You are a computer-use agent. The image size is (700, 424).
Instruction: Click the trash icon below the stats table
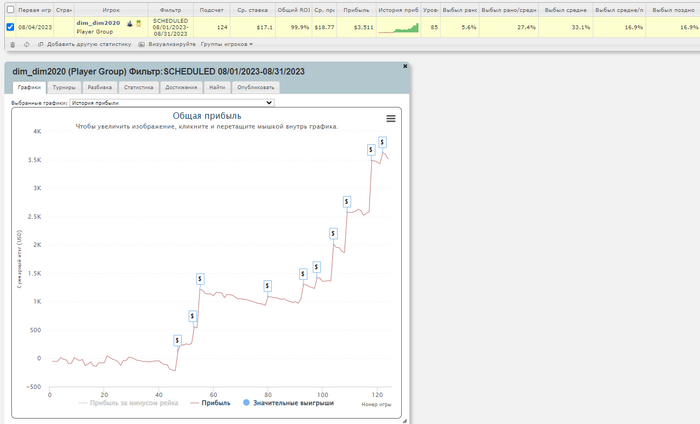coord(12,45)
